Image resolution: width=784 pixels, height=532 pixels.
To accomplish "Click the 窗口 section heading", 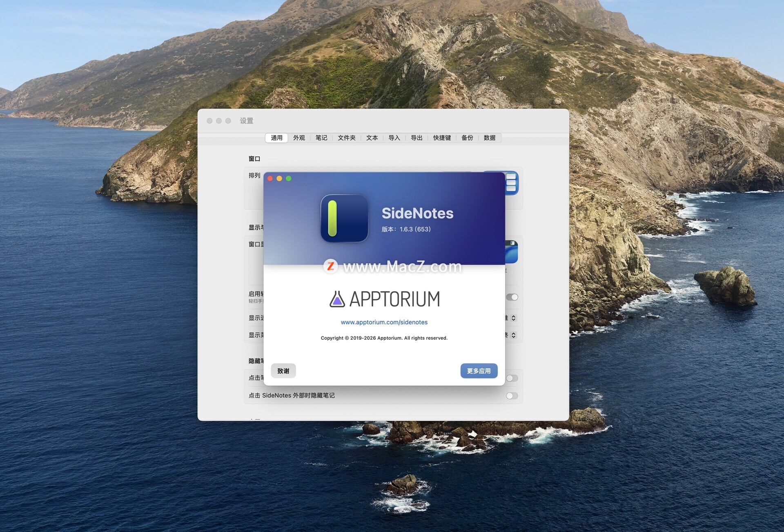I will click(x=254, y=159).
